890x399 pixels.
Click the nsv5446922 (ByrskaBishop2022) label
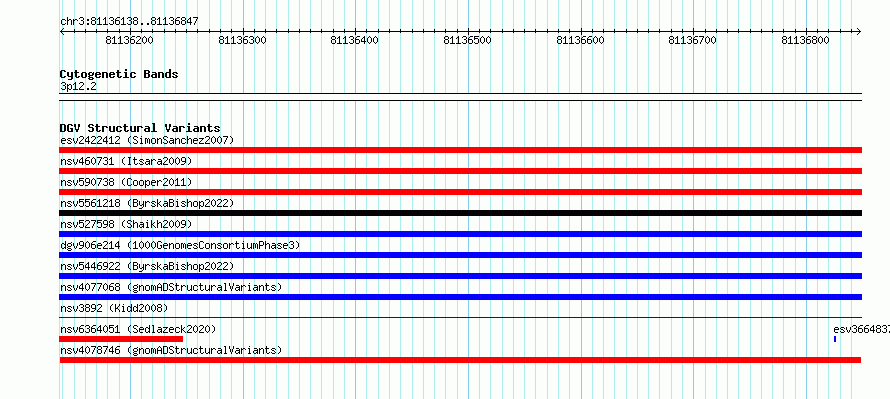pos(147,266)
